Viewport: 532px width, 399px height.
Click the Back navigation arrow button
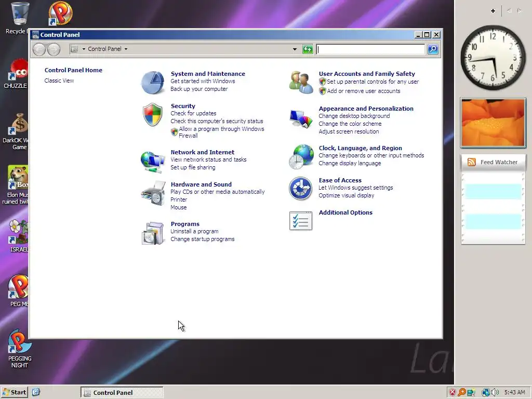39,49
